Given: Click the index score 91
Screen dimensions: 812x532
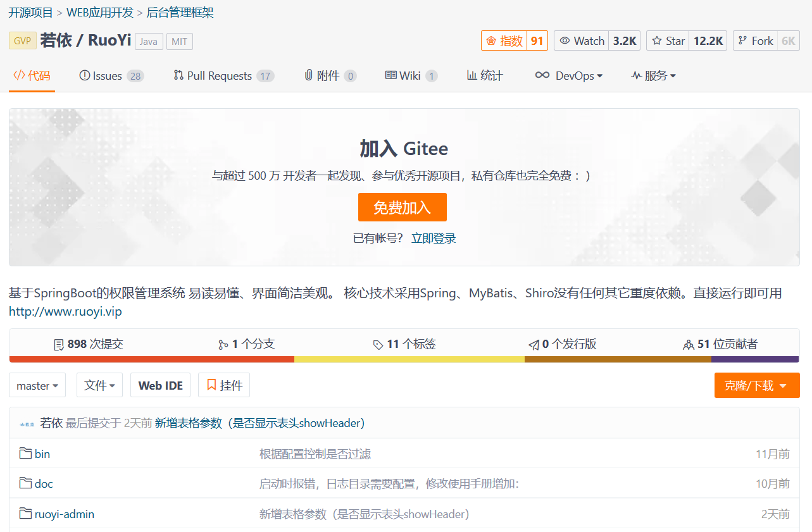Looking at the screenshot, I should pos(537,41).
